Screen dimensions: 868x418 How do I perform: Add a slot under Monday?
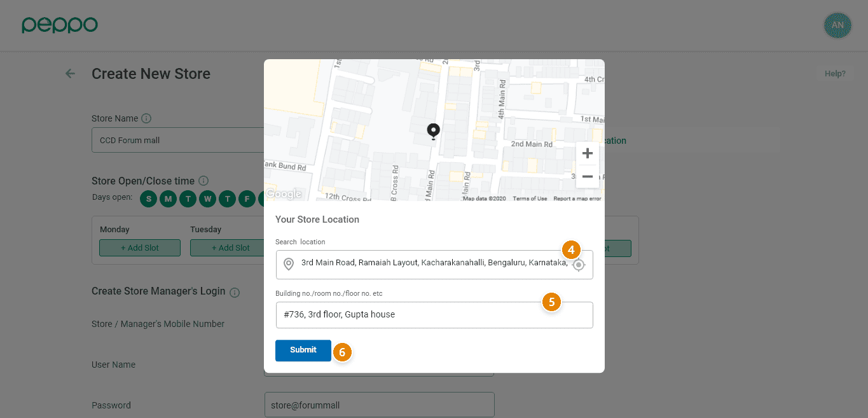[x=140, y=248]
